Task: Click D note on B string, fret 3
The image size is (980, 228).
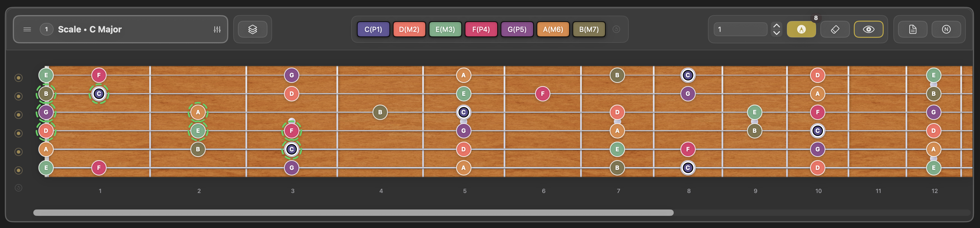Action: click(x=292, y=93)
